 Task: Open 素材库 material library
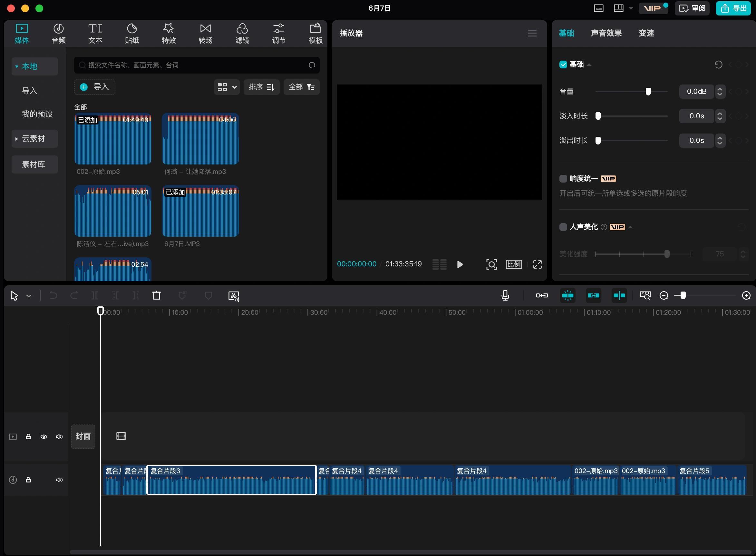click(x=34, y=164)
